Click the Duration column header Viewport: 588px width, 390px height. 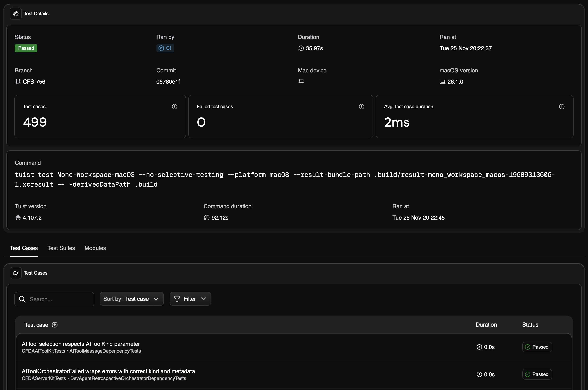(486, 325)
